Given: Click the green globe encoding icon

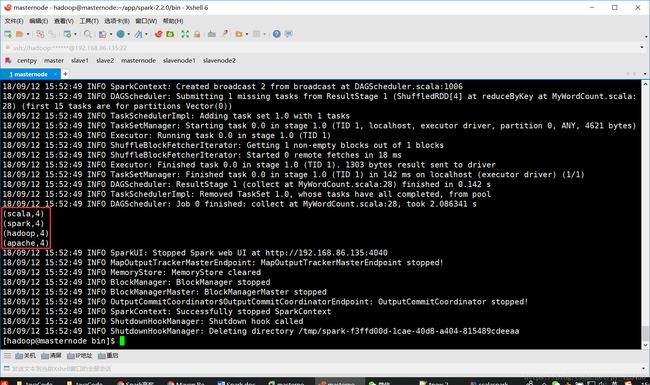Looking at the screenshot, I should pyautogui.click(x=120, y=34).
